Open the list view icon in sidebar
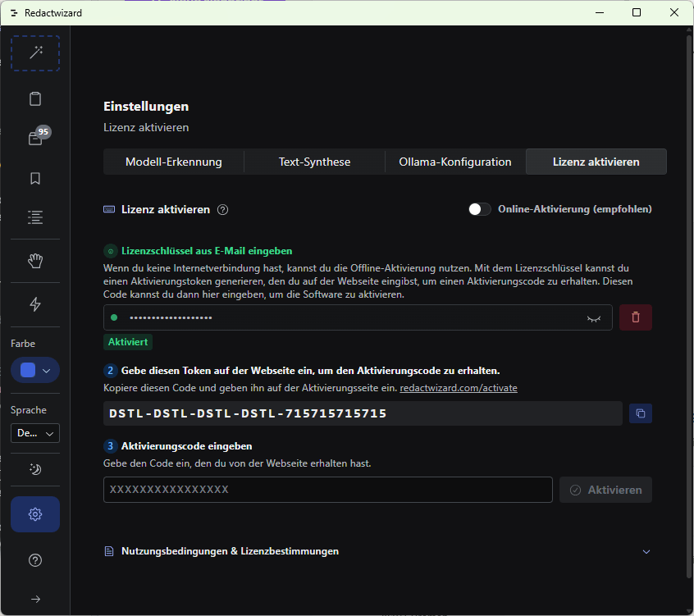 (35, 217)
